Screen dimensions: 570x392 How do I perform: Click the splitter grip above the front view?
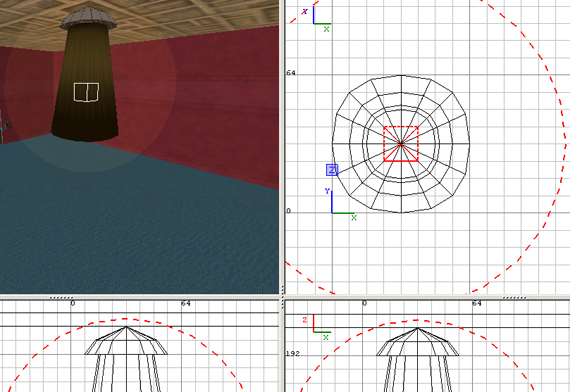coord(61,297)
